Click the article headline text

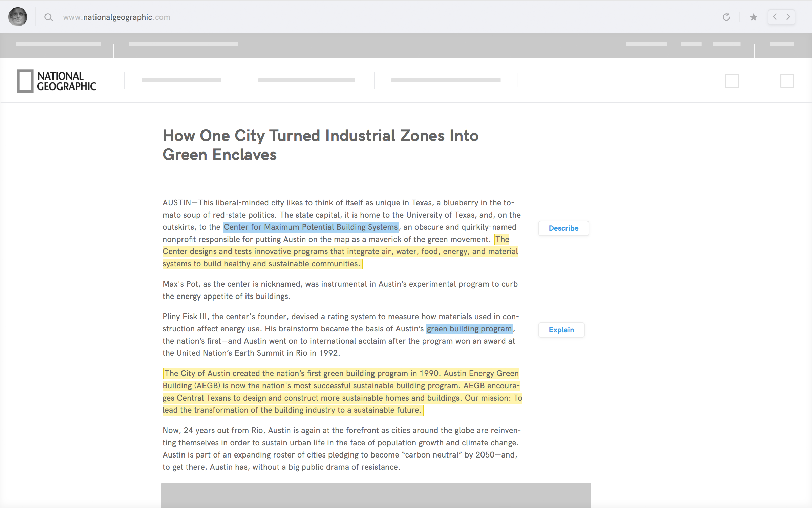pos(320,145)
